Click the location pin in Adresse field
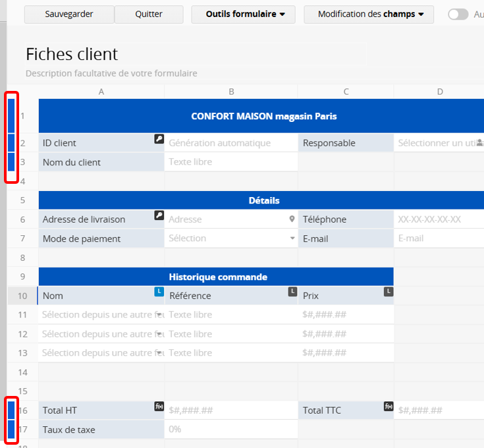The width and height of the screenshot is (484, 448). point(292,219)
